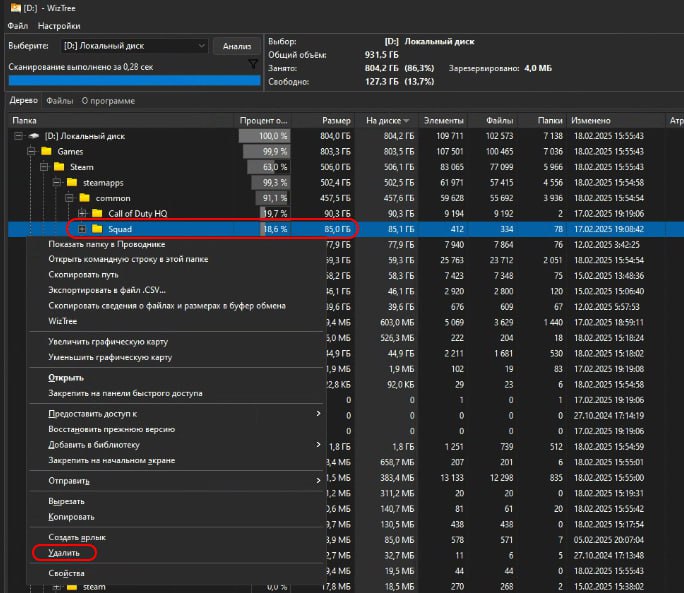This screenshot has width=684, height=593.
Task: Sort by the Изменено column header
Action: coord(616,120)
